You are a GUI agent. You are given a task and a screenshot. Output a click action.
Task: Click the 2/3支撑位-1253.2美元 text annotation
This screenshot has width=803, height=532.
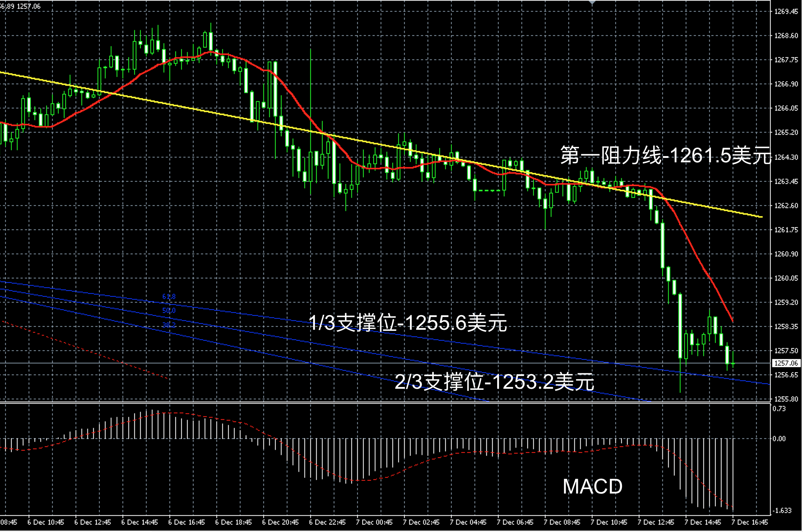click(494, 382)
